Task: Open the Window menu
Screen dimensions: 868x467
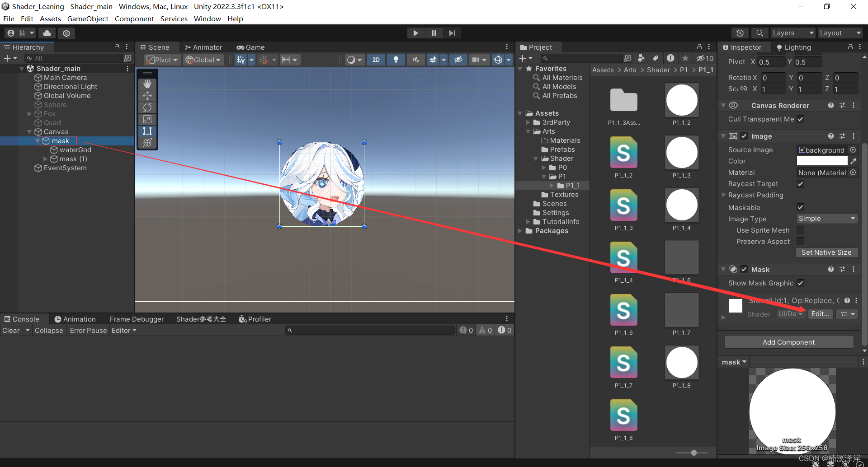Action: pyautogui.click(x=208, y=19)
